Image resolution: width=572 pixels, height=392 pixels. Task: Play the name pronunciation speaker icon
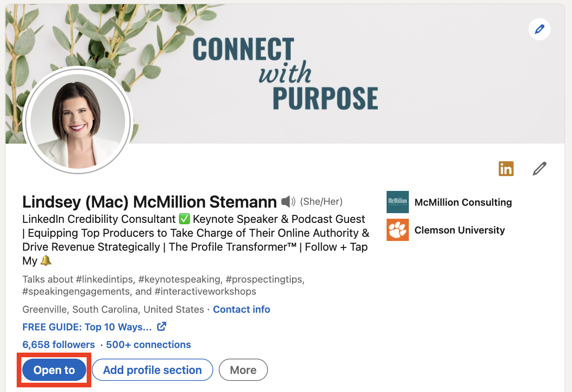[x=288, y=202]
